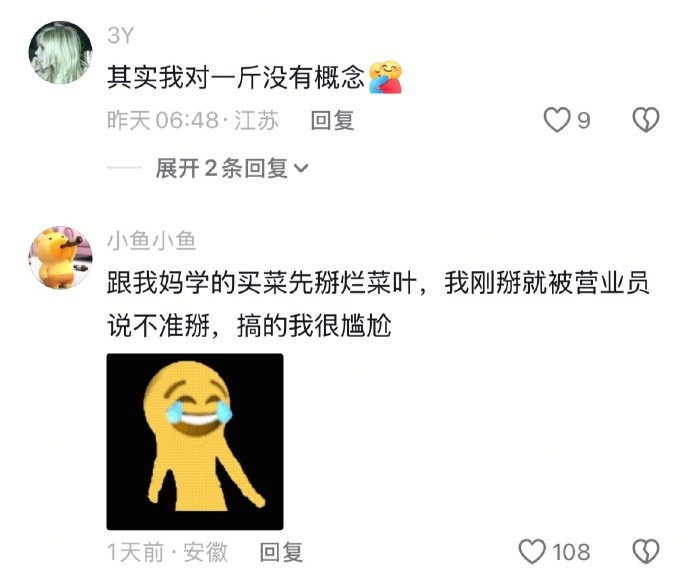
Task: Tap broken heart on 小鱼小鱼's comment
Action: (x=646, y=552)
